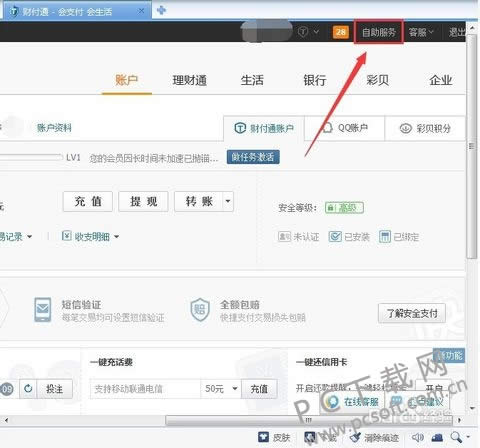
Task: Click the orange 28 notification badge
Action: (x=341, y=32)
